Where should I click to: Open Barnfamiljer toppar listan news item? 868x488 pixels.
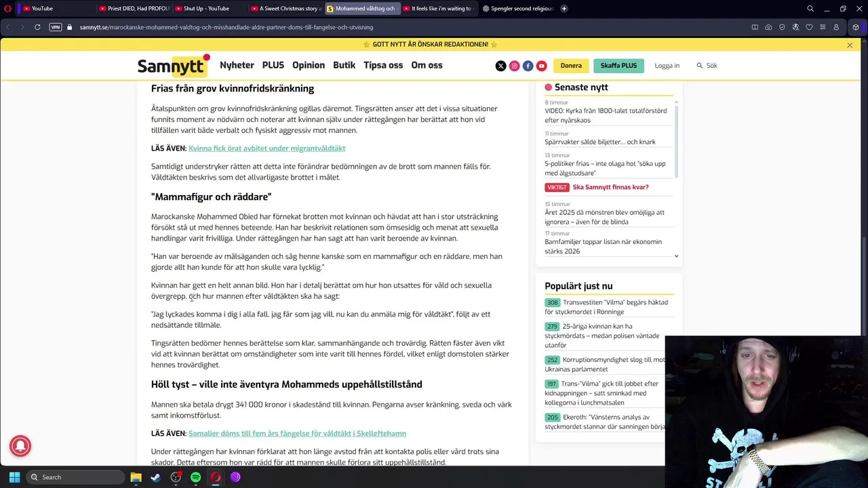603,246
